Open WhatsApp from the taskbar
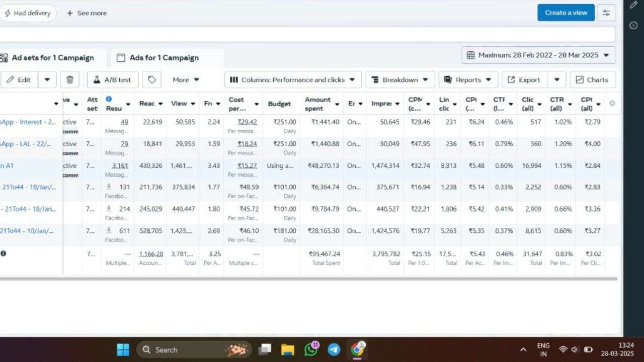 [311, 349]
